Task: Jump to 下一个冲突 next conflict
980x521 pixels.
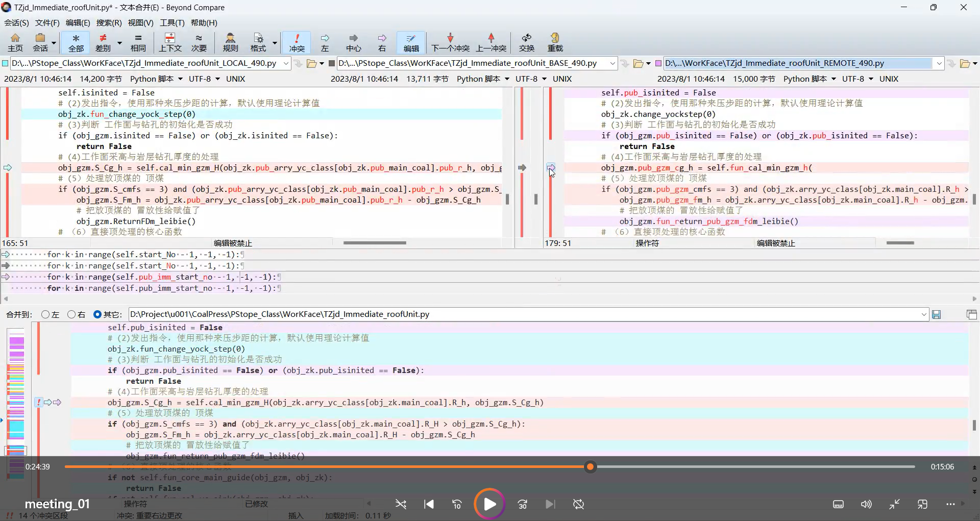Action: tap(450, 42)
